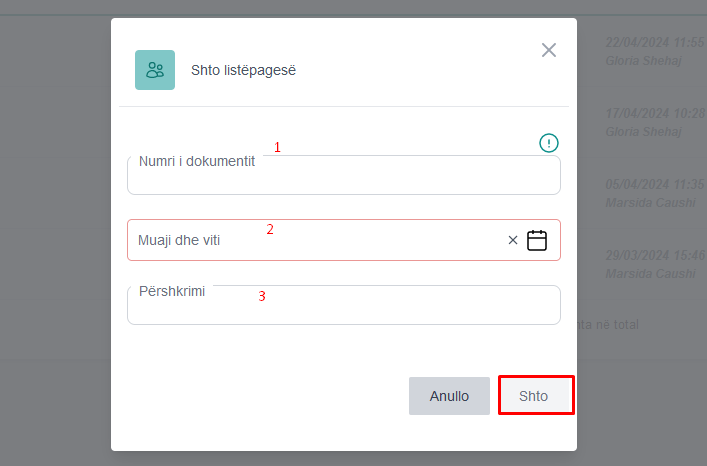Click the people icon in dialog header

point(155,70)
